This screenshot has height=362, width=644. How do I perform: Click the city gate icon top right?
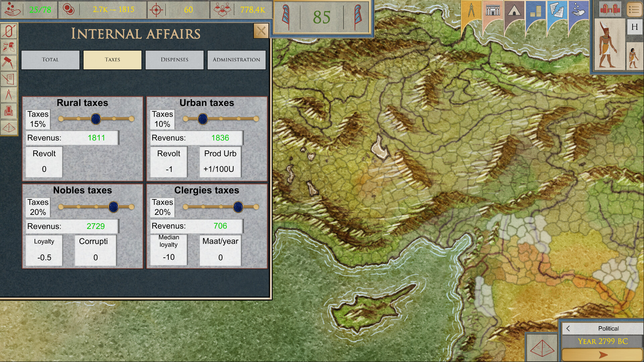click(x=609, y=9)
